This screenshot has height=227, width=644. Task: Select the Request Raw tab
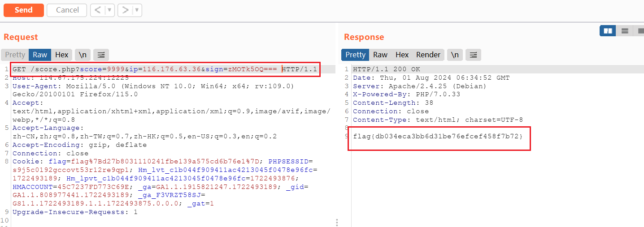tap(40, 55)
